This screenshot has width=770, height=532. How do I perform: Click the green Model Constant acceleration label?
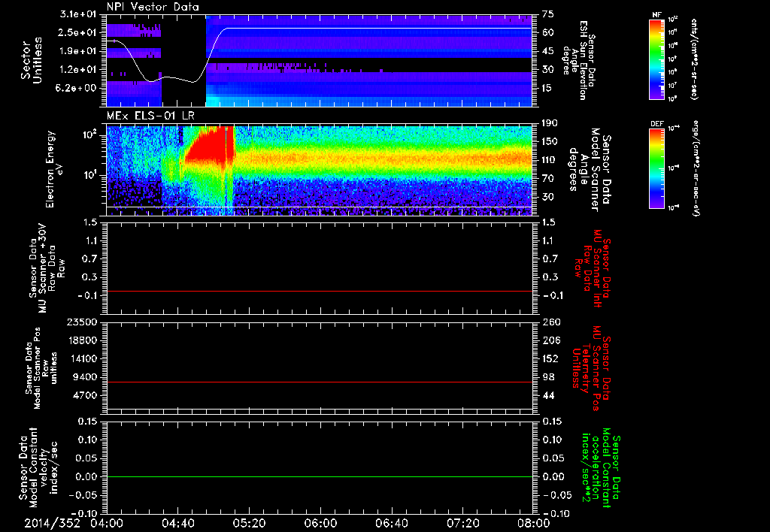point(600,468)
